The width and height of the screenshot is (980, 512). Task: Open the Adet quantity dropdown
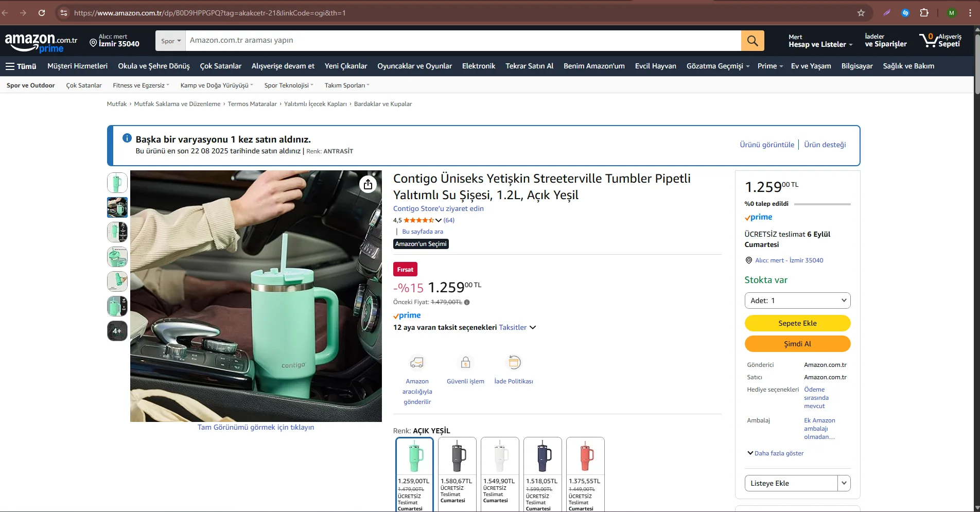click(x=797, y=301)
